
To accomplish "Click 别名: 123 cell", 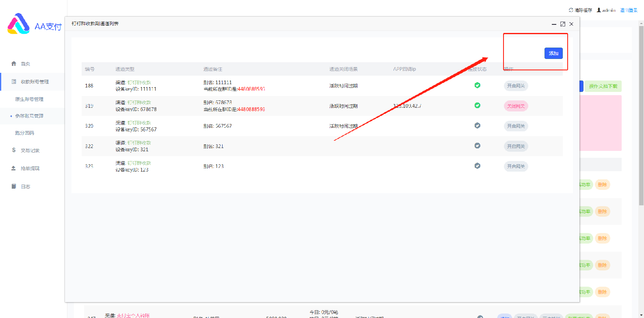I will pyautogui.click(x=214, y=166).
